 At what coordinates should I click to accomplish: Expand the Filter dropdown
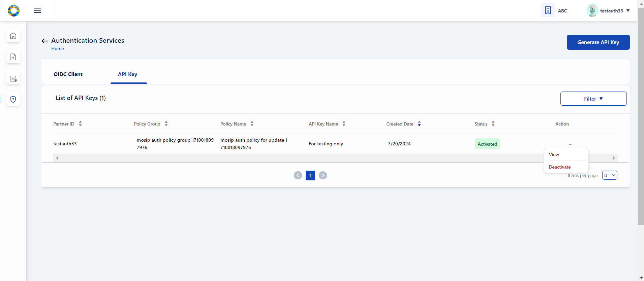pyautogui.click(x=593, y=99)
